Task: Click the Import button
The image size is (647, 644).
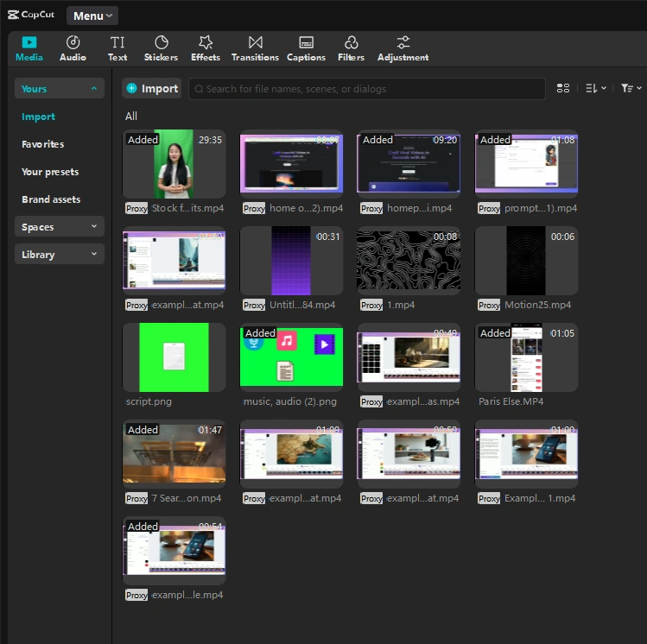Action: click(152, 88)
